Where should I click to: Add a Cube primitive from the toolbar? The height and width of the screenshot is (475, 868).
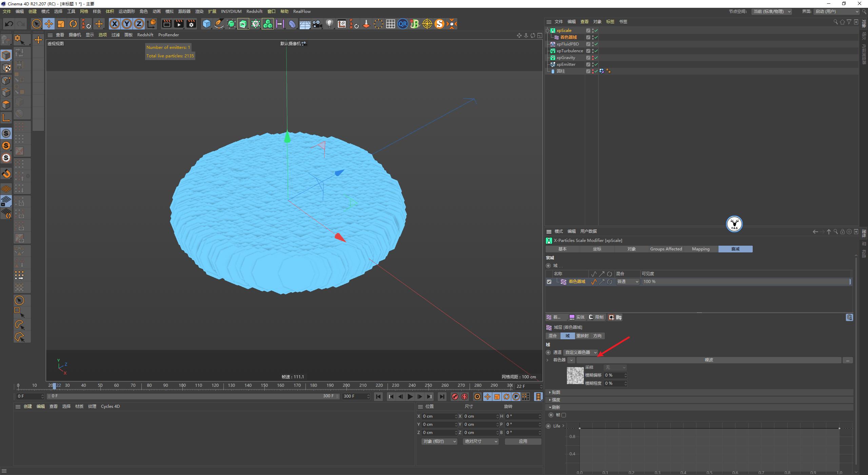pos(206,24)
